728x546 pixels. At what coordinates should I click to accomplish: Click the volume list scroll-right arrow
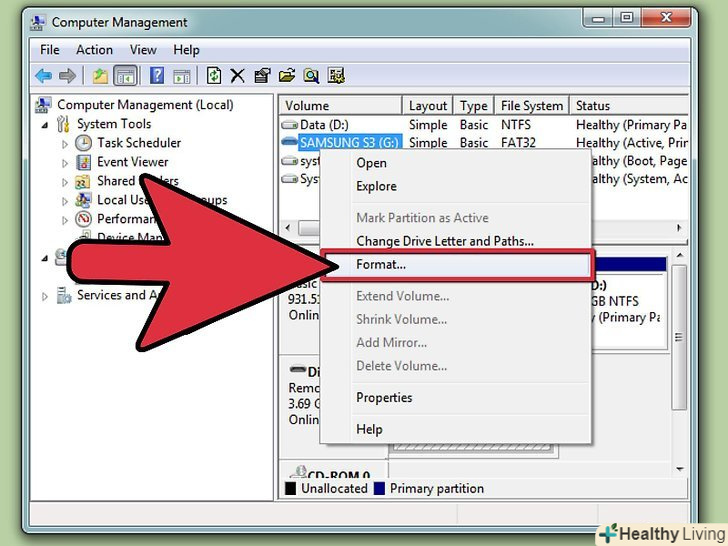click(679, 228)
